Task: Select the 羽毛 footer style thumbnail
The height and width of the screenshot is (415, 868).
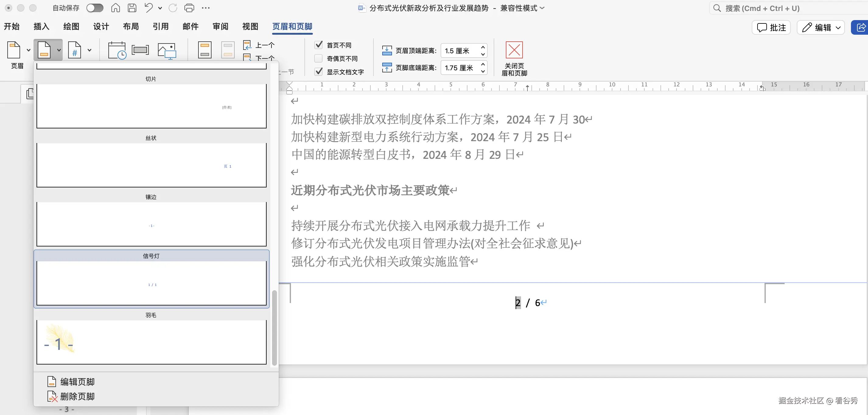Action: point(151,342)
